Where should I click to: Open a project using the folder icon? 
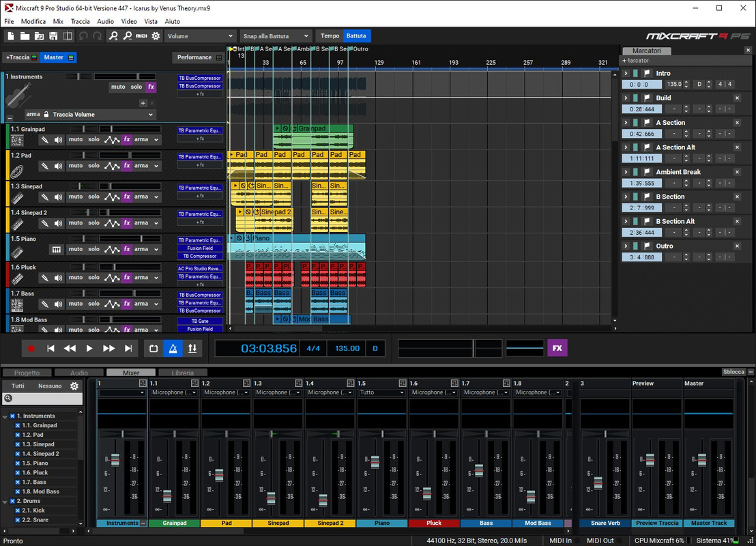[x=25, y=36]
